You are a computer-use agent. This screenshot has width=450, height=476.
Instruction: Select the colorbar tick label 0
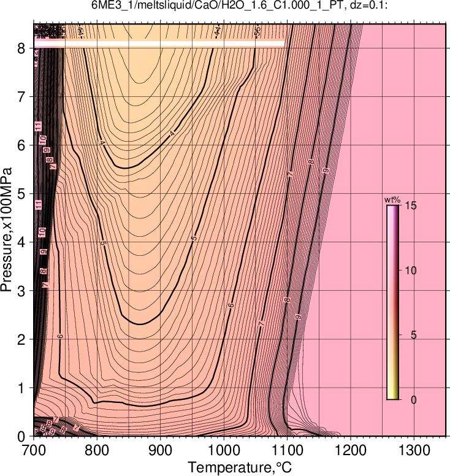414,400
